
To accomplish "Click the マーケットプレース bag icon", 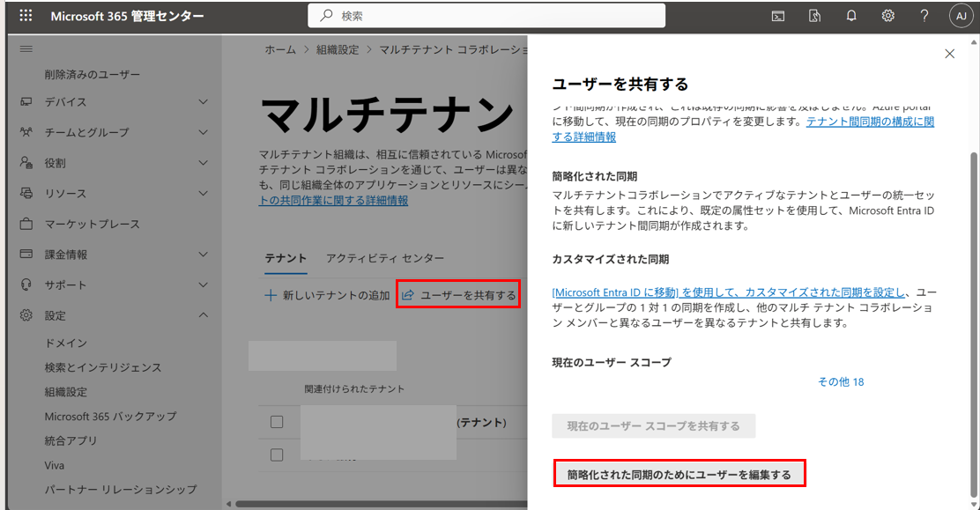I will [x=26, y=224].
